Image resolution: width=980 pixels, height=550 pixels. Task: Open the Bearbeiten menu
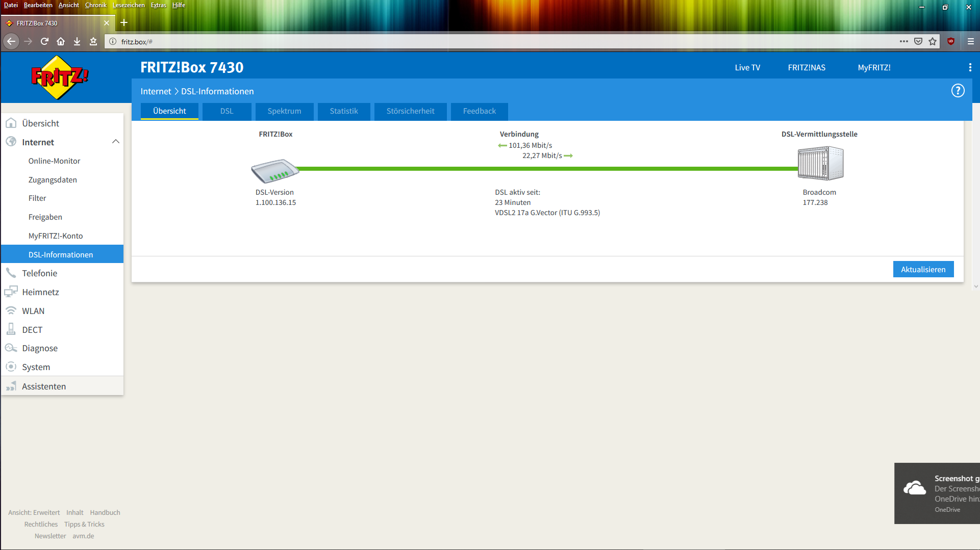[38, 5]
